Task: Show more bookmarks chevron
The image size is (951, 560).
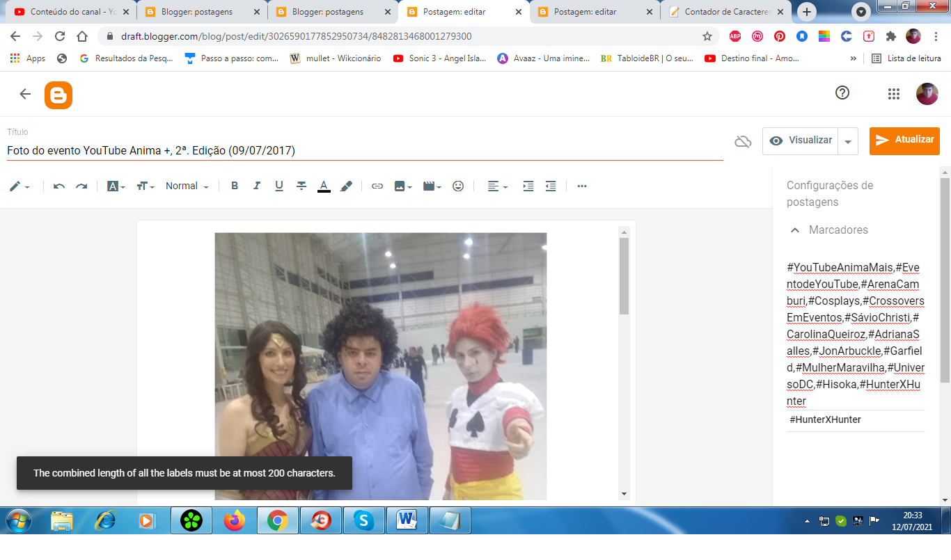Action: [x=854, y=58]
